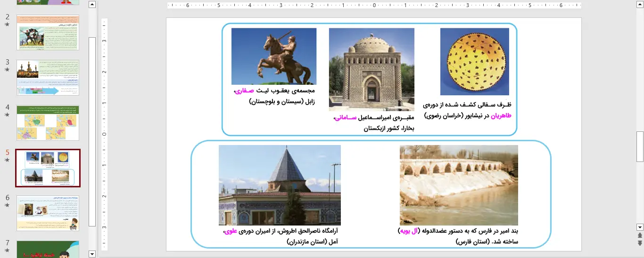Open slide 3 thumbnail in the panel
Screen dimensions: 644x258
pyautogui.click(x=48, y=78)
